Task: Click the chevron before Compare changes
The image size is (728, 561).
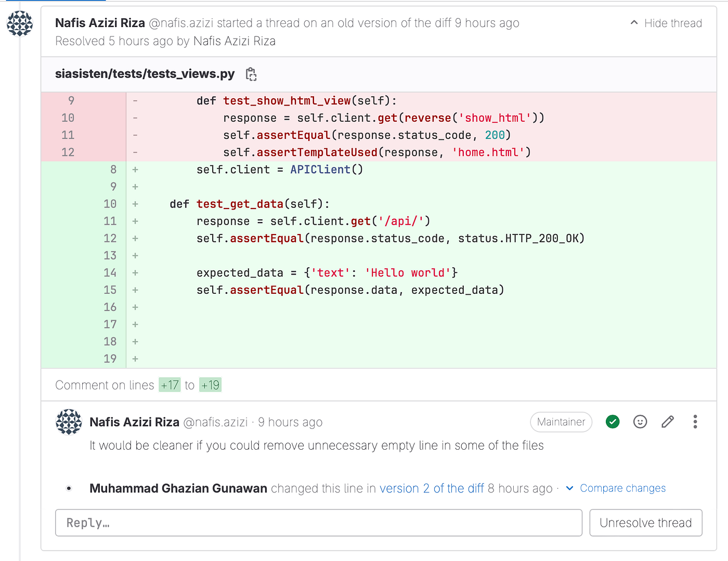Action: click(x=570, y=488)
